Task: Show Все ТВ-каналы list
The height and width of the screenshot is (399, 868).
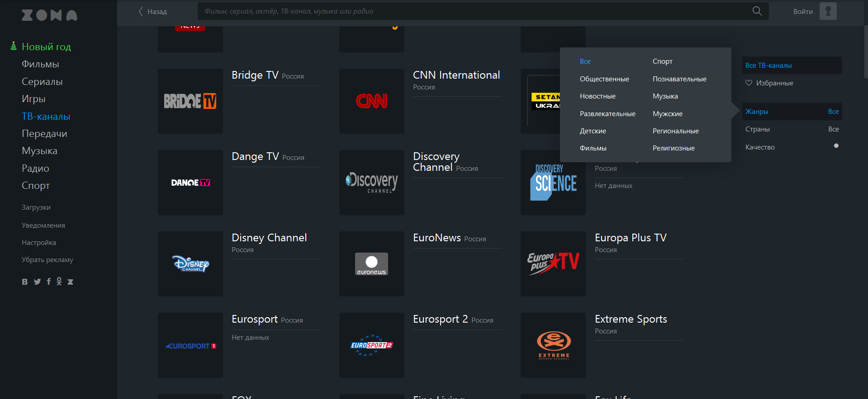Action: pos(792,65)
